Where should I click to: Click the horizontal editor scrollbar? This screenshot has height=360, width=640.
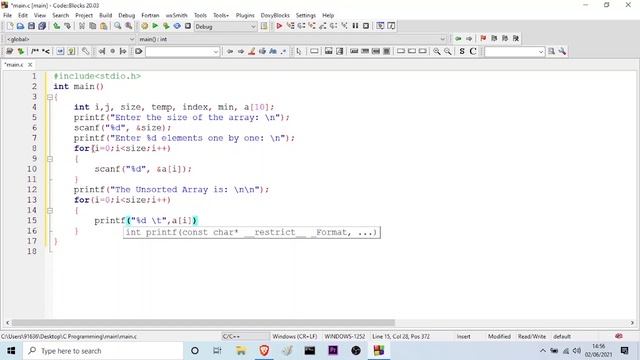click(x=203, y=322)
